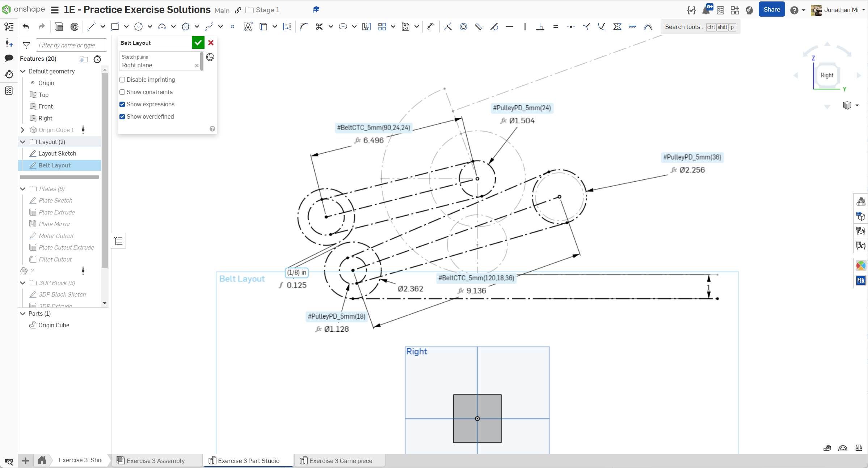
Task: Collapse the Layout (2) folder
Action: click(x=23, y=142)
